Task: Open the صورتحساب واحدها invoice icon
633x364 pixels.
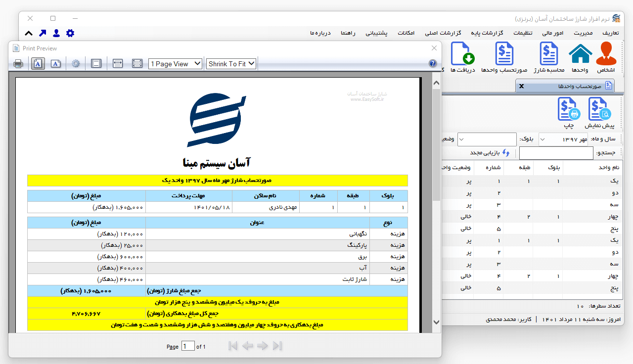Action: click(x=504, y=58)
